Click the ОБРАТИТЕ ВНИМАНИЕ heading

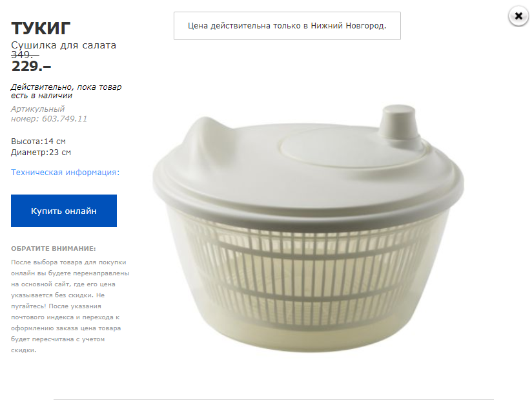[54, 249]
